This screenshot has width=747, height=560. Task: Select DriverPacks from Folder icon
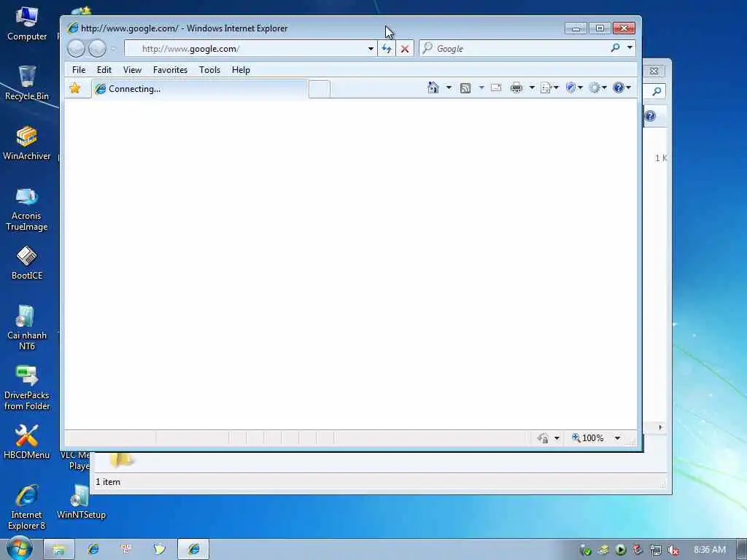click(x=27, y=388)
